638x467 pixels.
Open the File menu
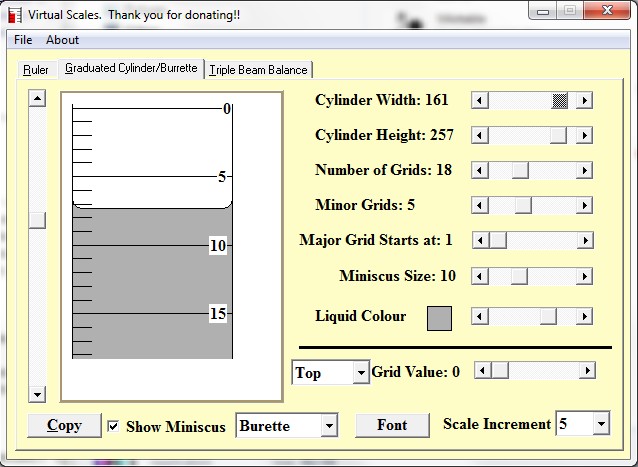(23, 40)
